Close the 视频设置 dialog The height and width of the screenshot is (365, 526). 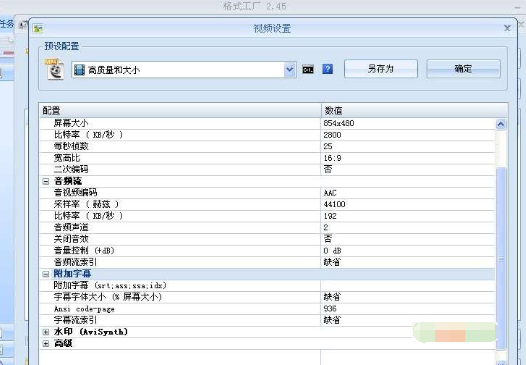coord(507,28)
